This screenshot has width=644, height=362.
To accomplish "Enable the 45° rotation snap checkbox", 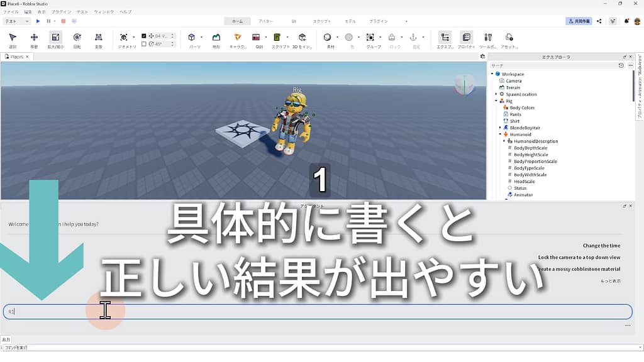I will pyautogui.click(x=144, y=44).
